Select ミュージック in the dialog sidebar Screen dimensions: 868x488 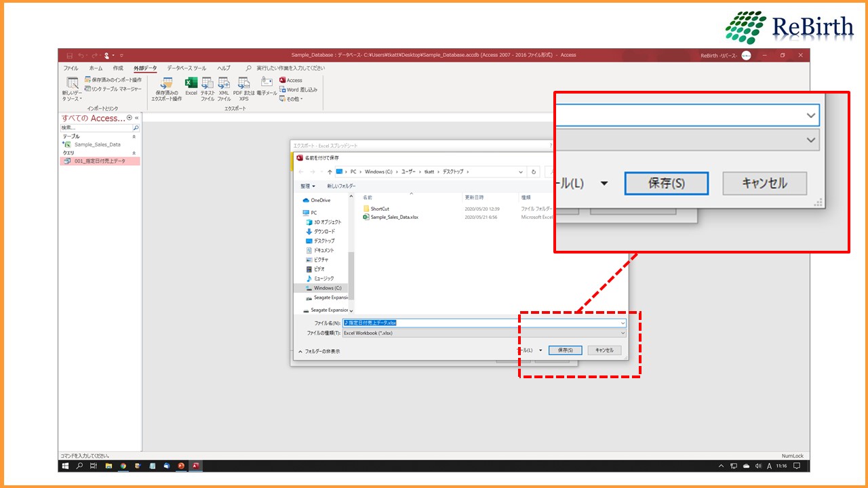(x=323, y=279)
